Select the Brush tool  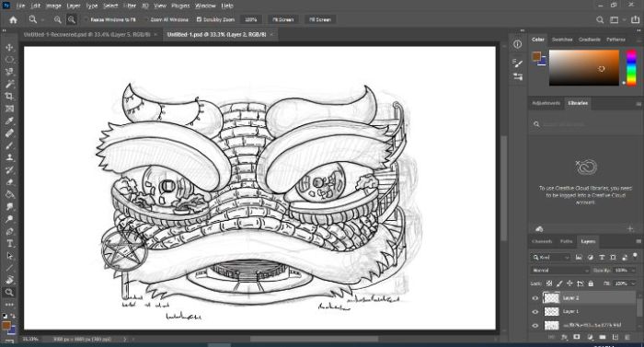9,145
